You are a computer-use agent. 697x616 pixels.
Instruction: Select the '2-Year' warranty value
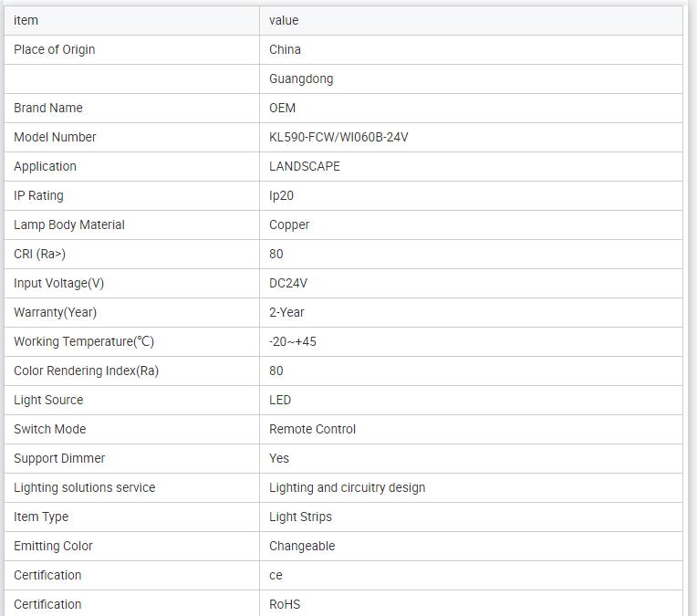[x=286, y=312]
